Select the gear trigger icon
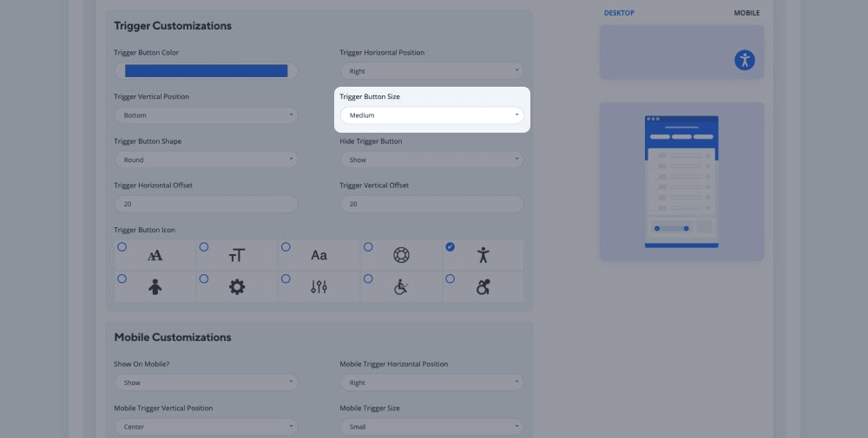This screenshot has width=868, height=438. pyautogui.click(x=237, y=287)
